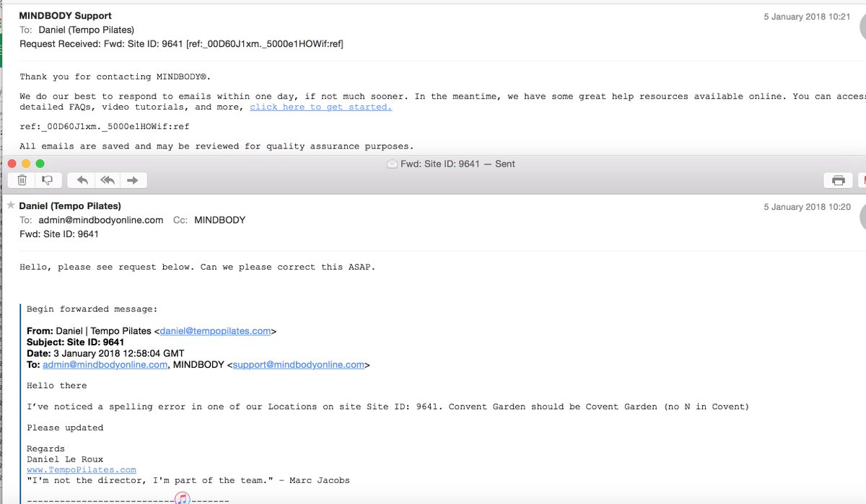This screenshot has height=504, width=866.
Task: Click the 'Request Received: Fwd: Site ID: 9641' subject line
Action: coord(181,44)
